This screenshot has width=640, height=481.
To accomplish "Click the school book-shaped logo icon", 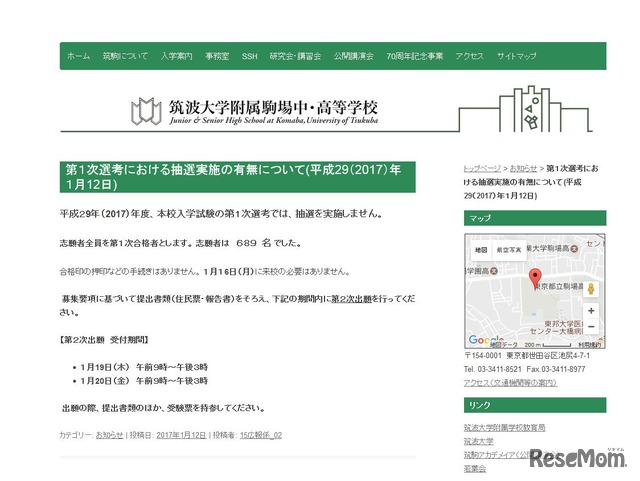I will [146, 111].
